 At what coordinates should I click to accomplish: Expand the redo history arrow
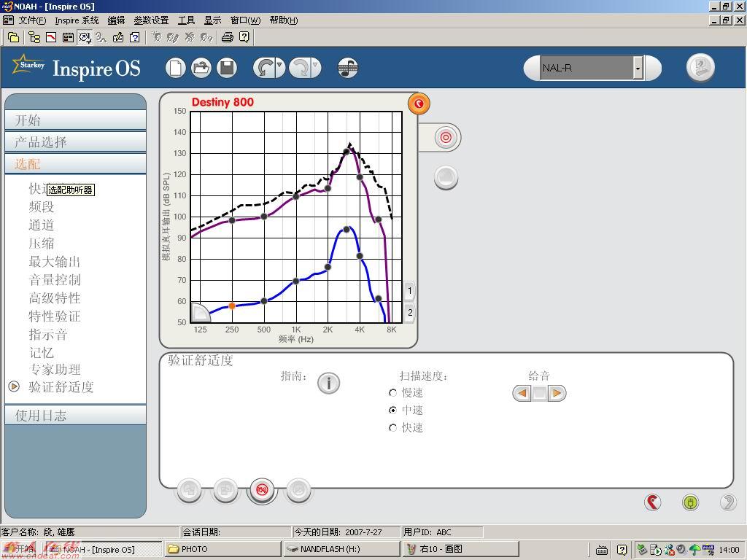tap(315, 68)
